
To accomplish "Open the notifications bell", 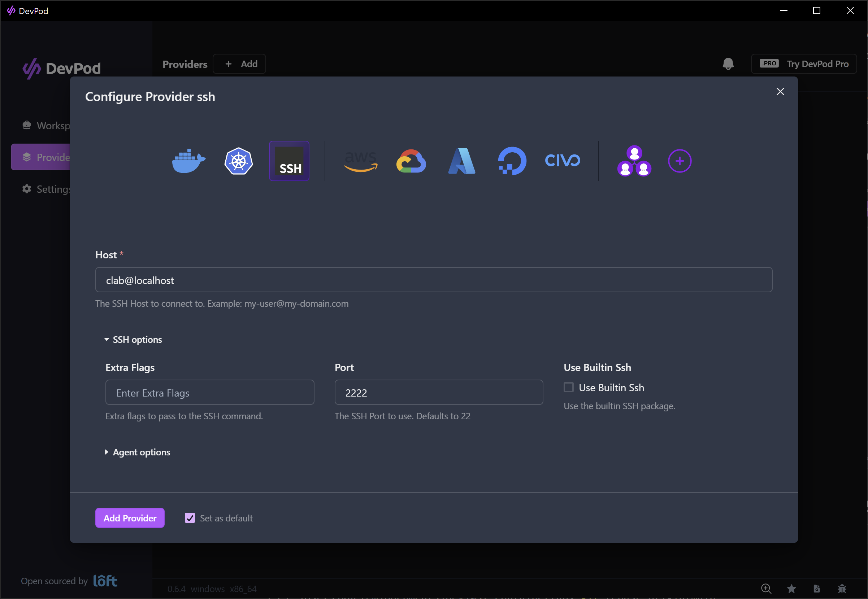I will tap(728, 64).
